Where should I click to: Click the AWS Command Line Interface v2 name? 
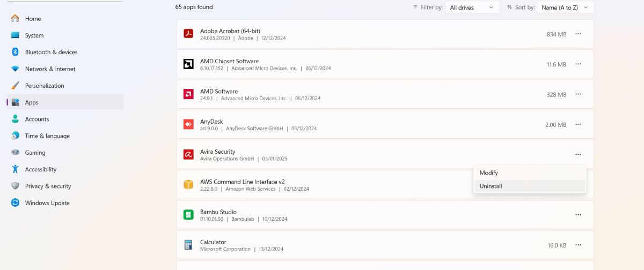coord(244,182)
